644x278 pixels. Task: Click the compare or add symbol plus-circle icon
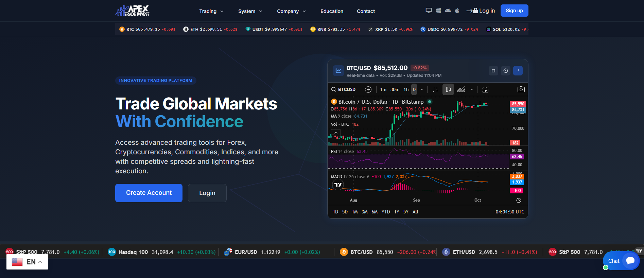click(368, 89)
